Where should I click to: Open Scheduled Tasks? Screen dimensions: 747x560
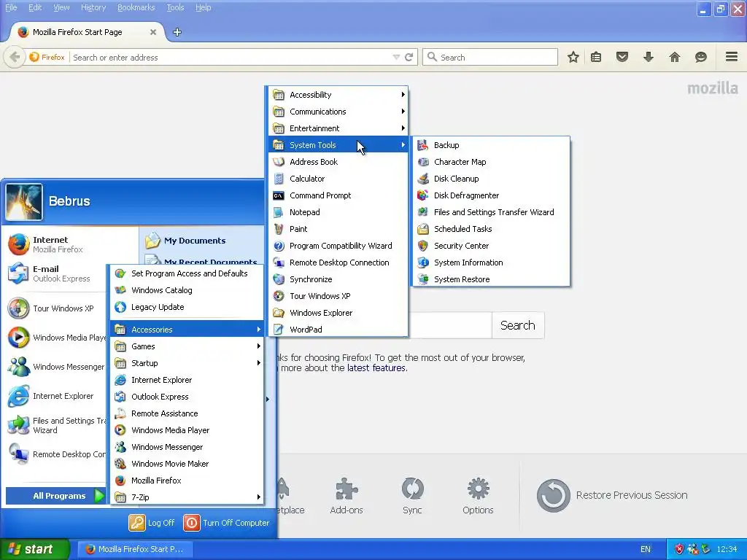tap(491, 229)
